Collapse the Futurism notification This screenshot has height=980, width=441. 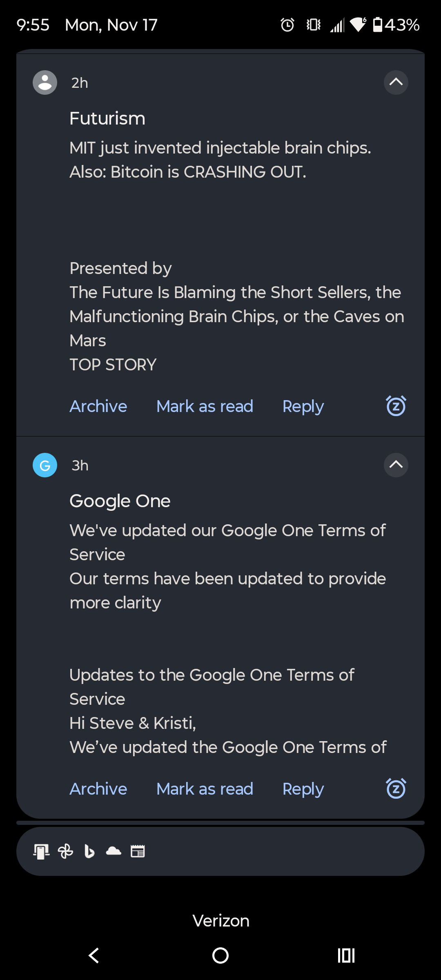396,82
